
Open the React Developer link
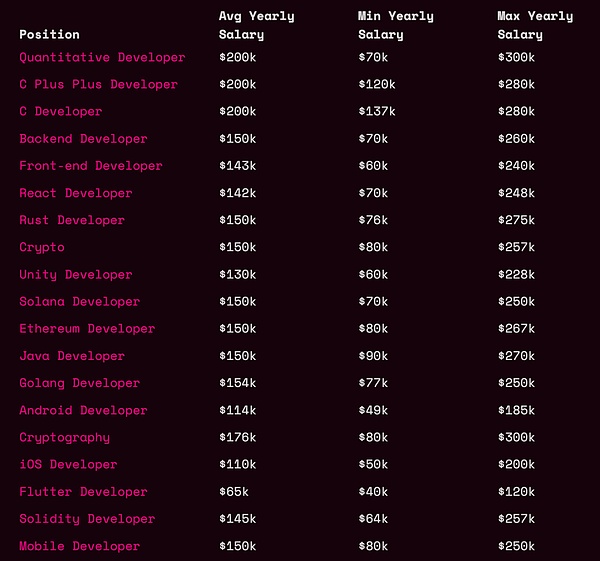click(75, 193)
